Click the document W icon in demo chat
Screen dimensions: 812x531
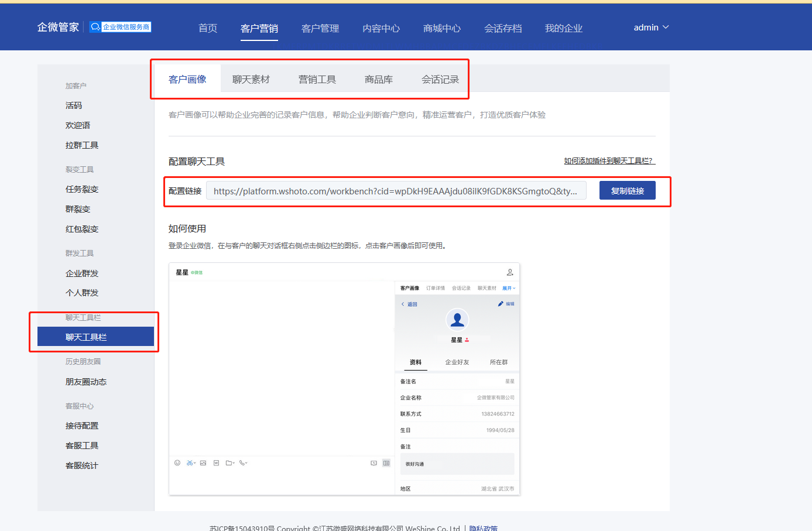click(x=216, y=463)
